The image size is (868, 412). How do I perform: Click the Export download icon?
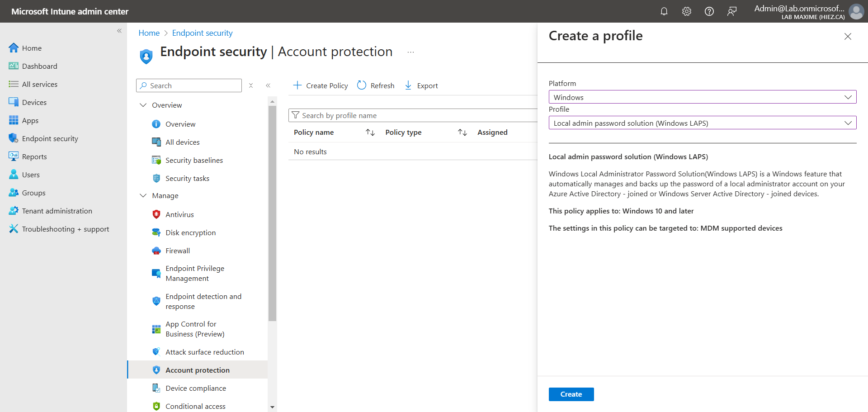408,85
